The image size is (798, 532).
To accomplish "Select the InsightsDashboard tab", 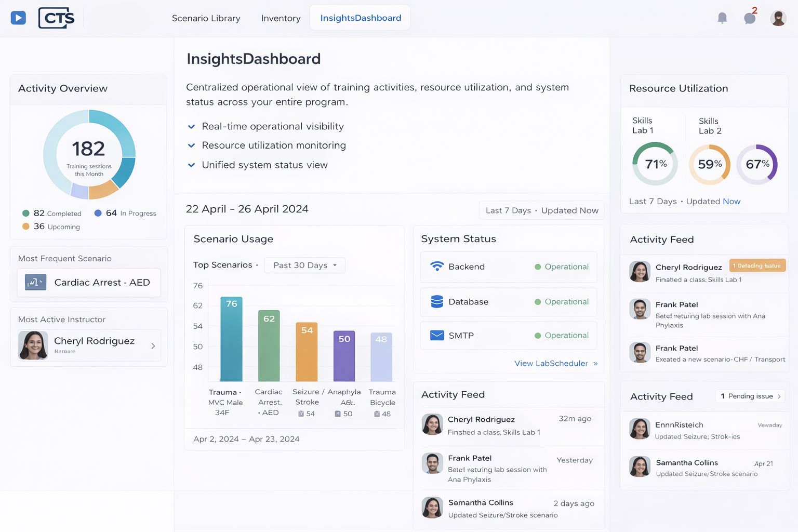I will [361, 18].
